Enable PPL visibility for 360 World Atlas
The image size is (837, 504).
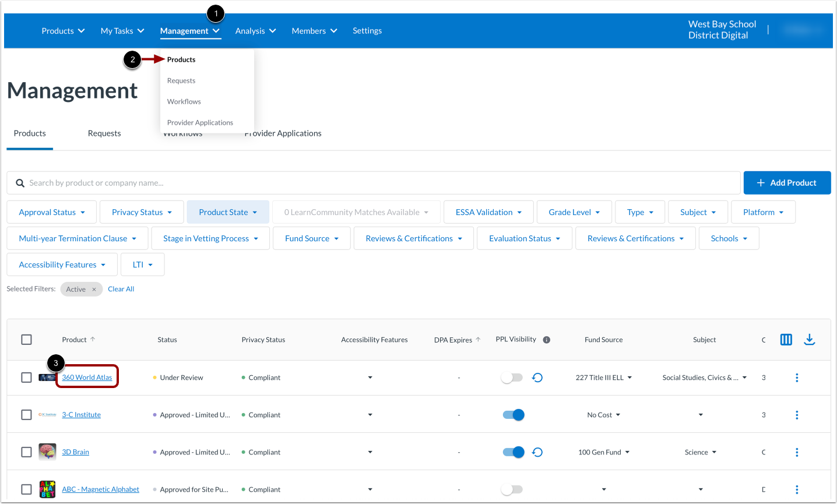point(512,378)
